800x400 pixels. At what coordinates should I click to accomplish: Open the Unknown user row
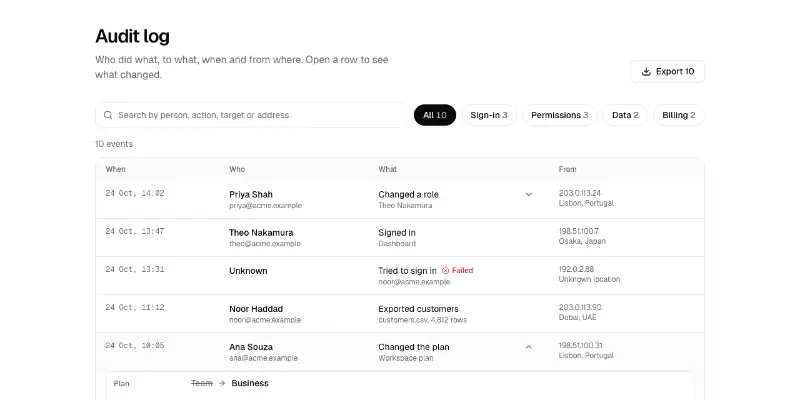(x=399, y=276)
